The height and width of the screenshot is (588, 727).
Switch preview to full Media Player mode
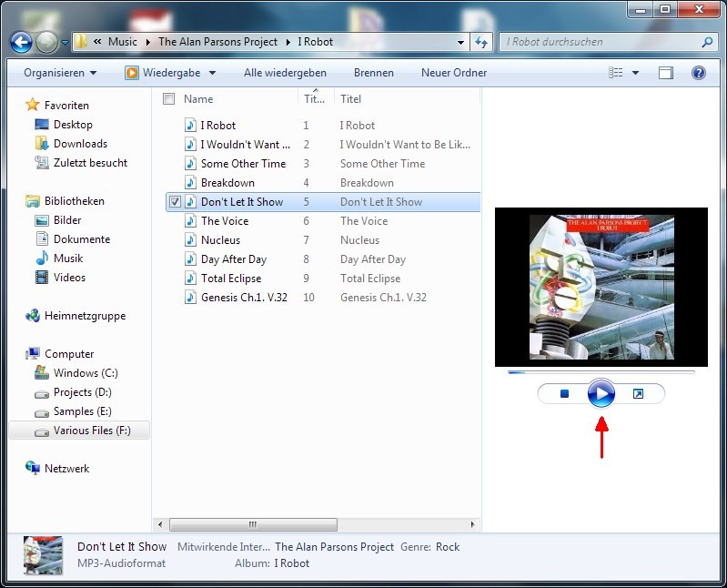(638, 394)
